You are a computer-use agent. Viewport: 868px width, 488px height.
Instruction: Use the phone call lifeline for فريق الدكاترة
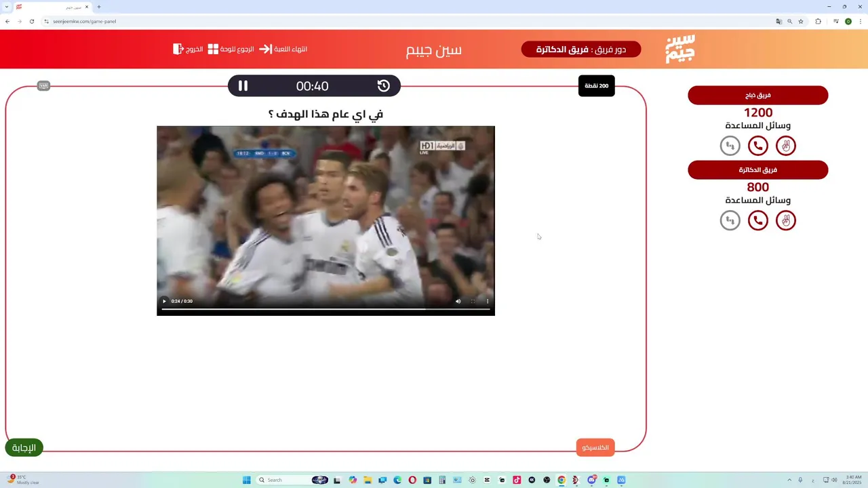[x=757, y=220]
